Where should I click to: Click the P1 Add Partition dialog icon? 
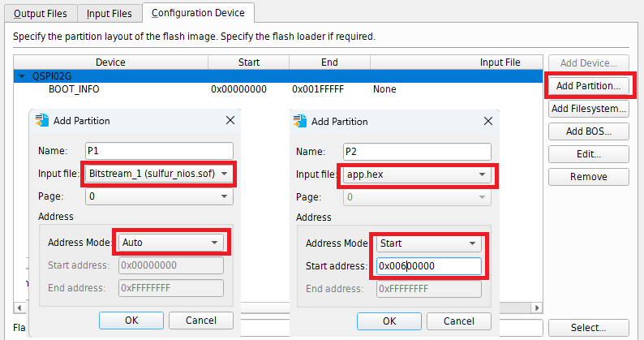point(42,121)
